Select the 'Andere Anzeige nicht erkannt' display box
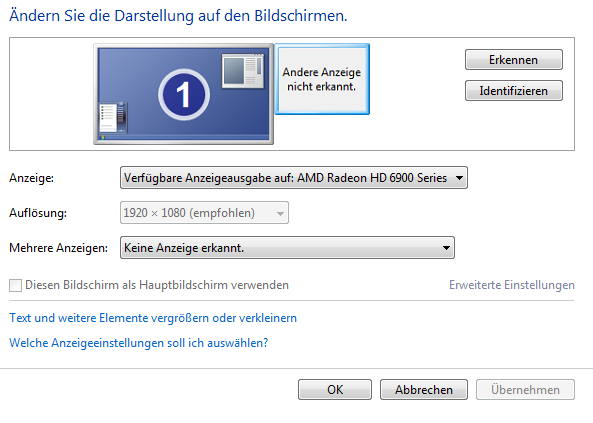 pos(322,79)
